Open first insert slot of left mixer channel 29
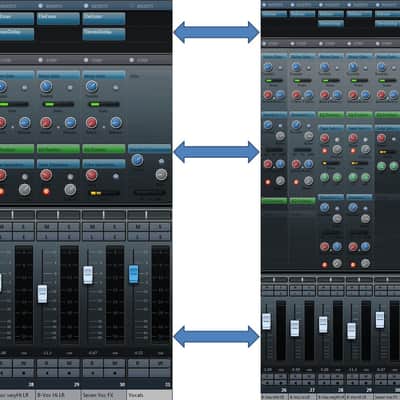 (x=58, y=19)
